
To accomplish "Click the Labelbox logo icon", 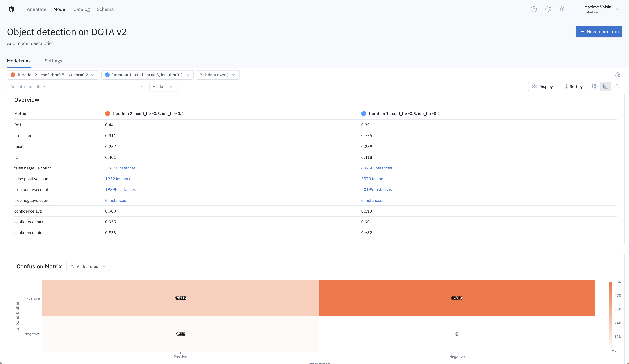I will (x=11, y=9).
